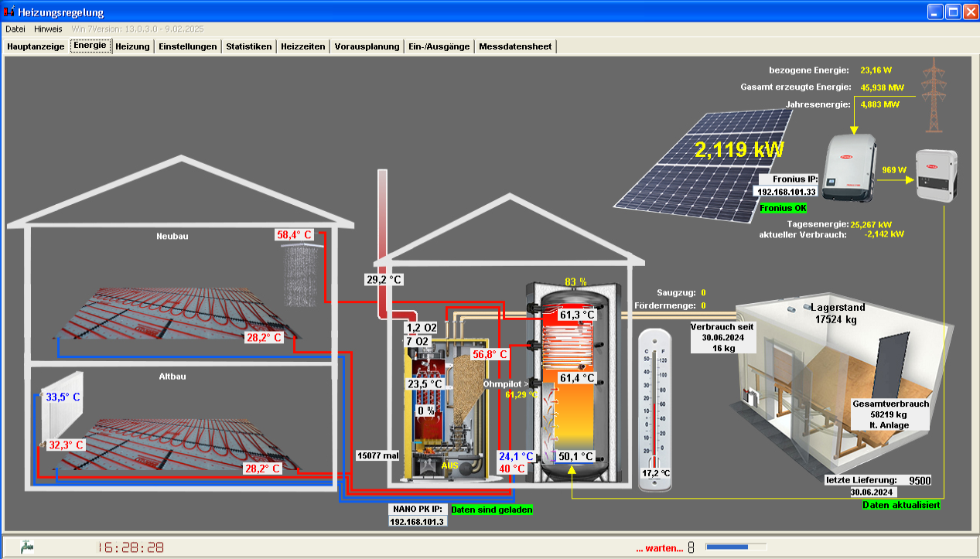This screenshot has height=559, width=980.
Task: Click the blue progress bar in status bar
Action: pos(727,547)
